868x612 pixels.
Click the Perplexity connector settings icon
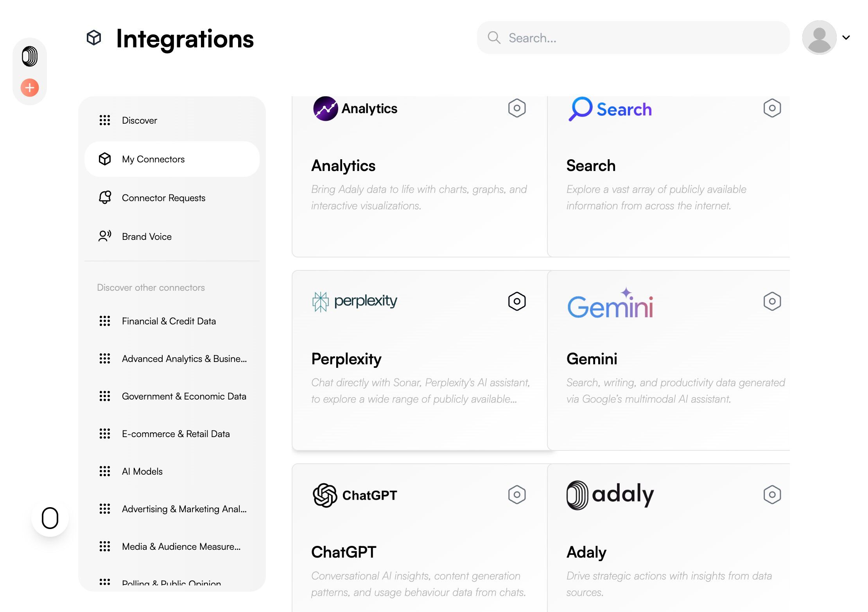tap(516, 301)
